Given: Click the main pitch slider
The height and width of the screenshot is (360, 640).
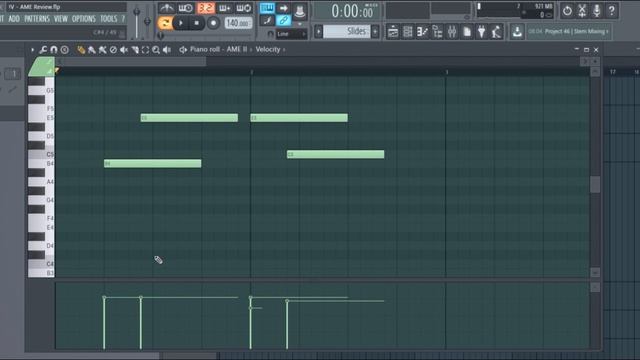Looking at the screenshot, I should [147, 21].
